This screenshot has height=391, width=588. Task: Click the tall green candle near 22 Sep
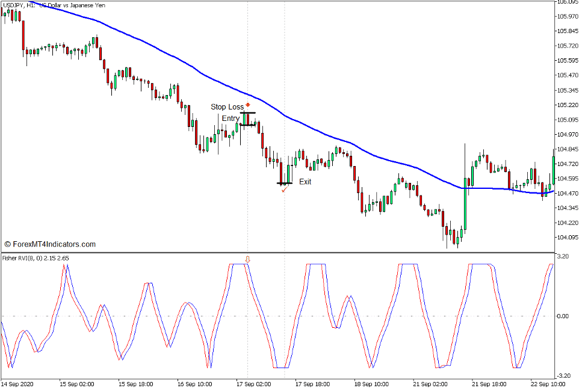pyautogui.click(x=552, y=171)
